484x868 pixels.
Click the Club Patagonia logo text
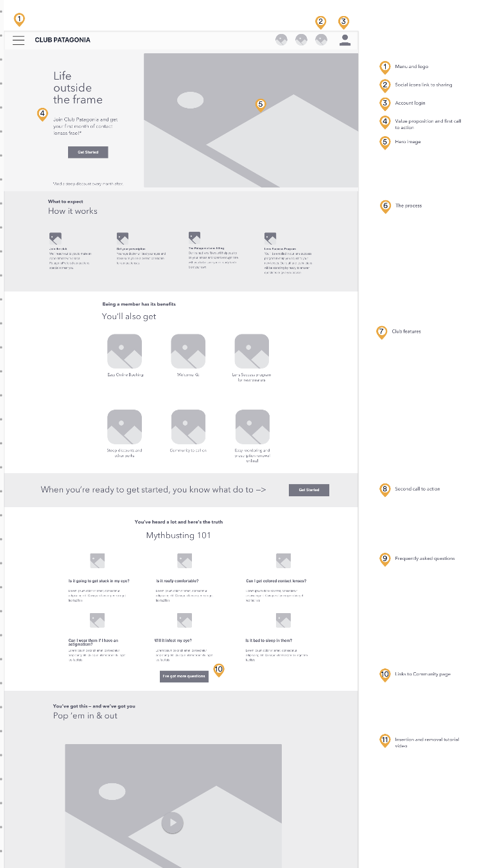tap(62, 40)
